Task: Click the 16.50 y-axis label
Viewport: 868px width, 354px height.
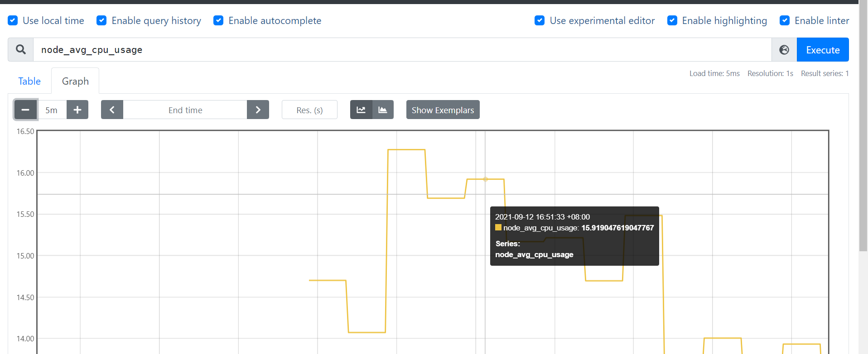Action: 25,131
